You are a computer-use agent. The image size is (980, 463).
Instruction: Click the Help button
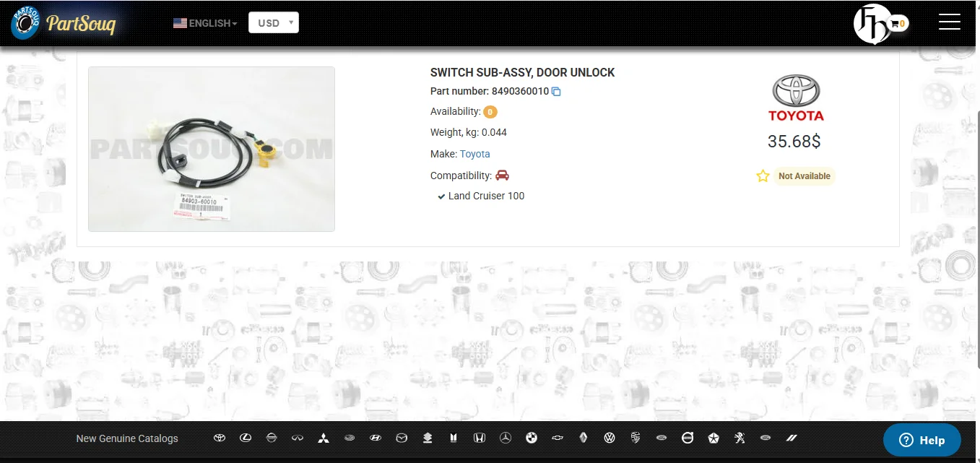click(922, 440)
